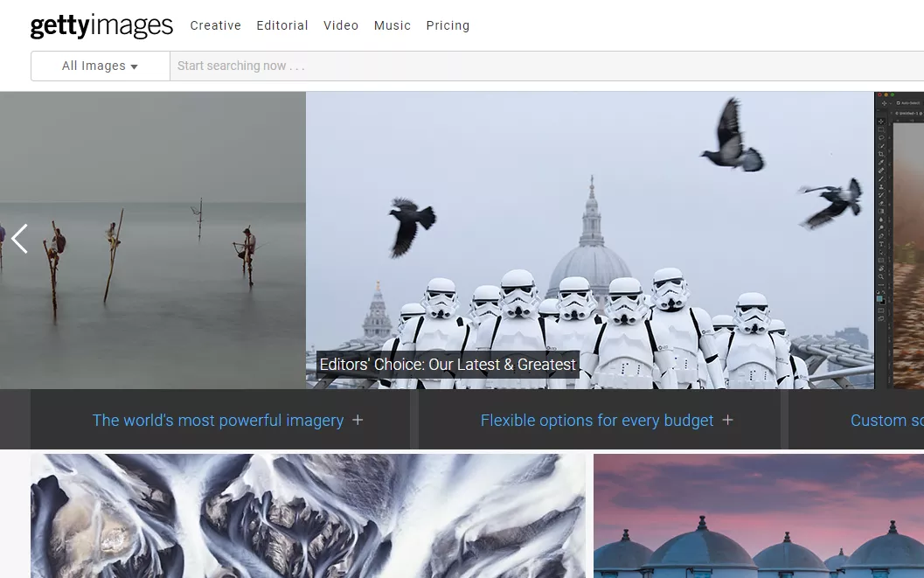Viewport: 924px width, 578px height.
Task: Open Editors' Choice: Our Latest & Greatest
Action: click(448, 364)
